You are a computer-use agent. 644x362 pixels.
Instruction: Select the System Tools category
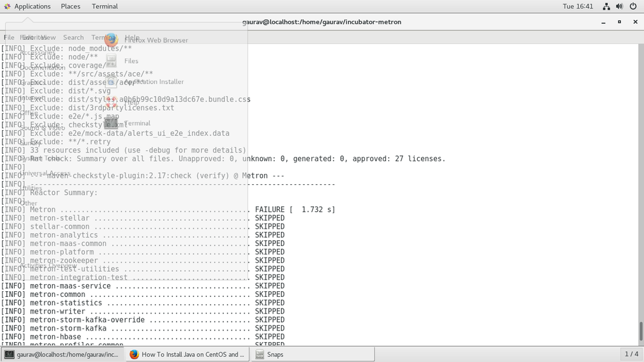(40, 158)
